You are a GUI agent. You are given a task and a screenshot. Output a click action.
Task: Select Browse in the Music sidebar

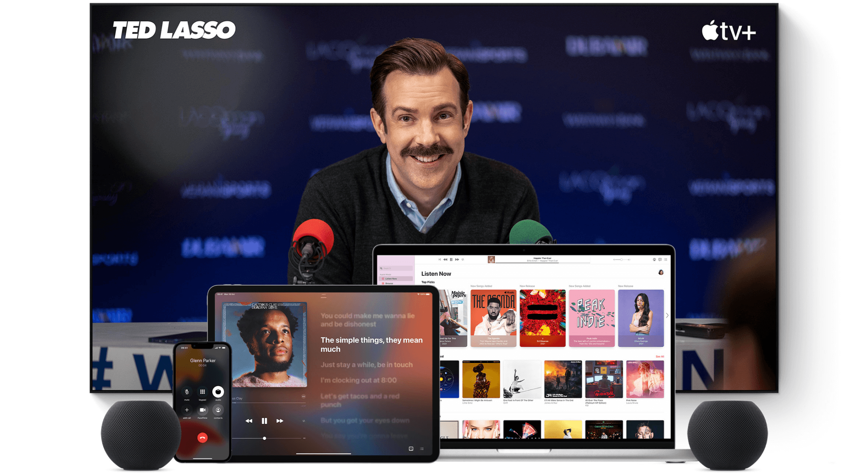click(x=389, y=283)
